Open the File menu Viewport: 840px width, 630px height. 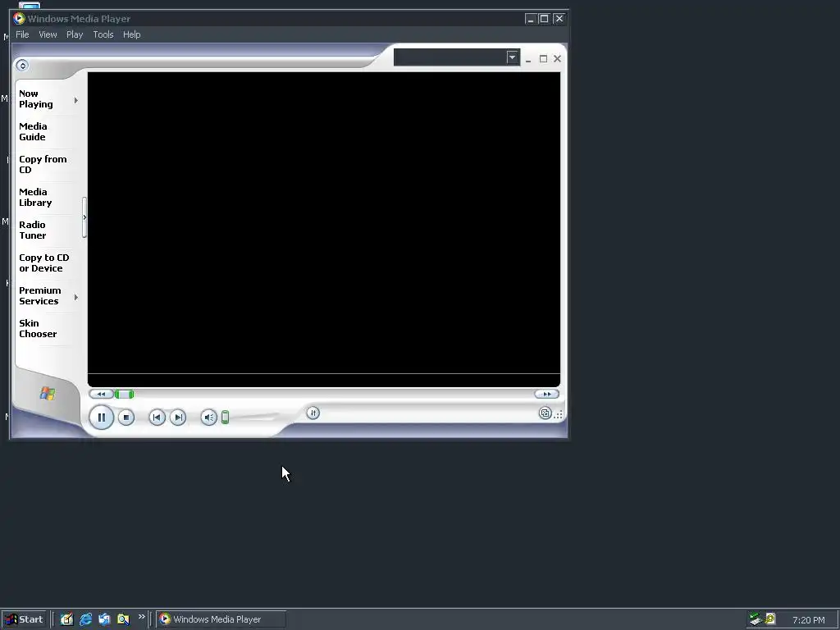(22, 34)
